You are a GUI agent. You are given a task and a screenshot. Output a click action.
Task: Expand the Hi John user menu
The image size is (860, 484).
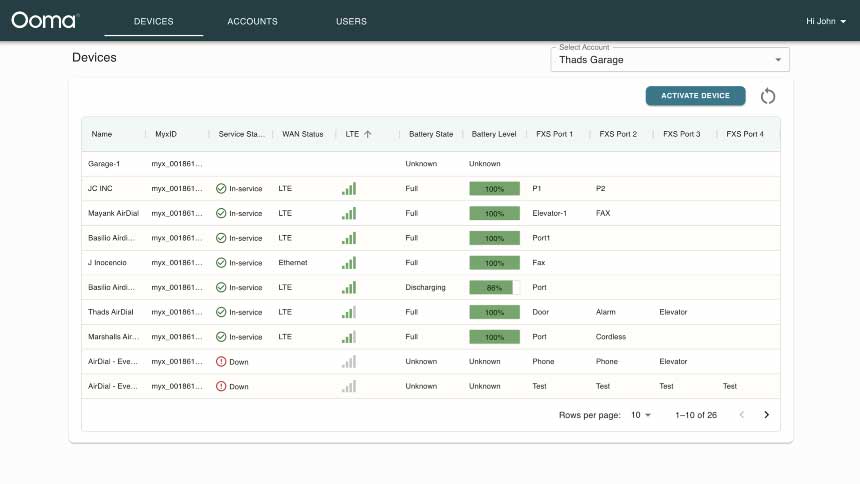click(825, 21)
